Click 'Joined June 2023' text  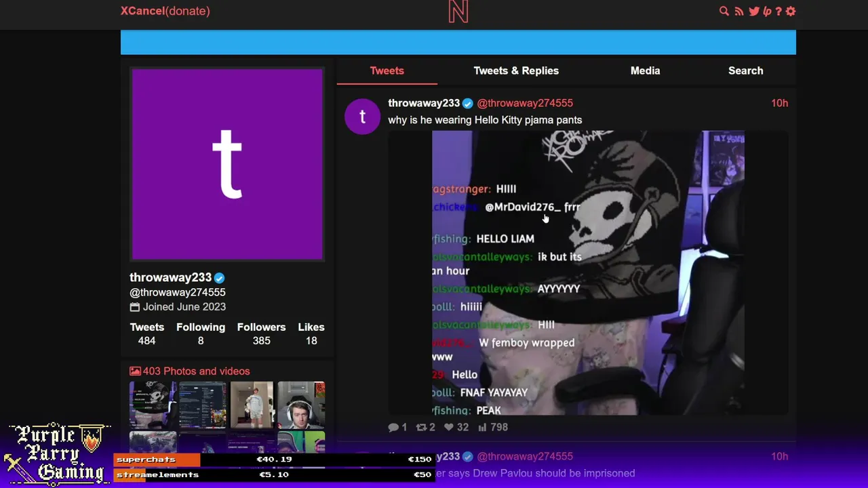(184, 307)
